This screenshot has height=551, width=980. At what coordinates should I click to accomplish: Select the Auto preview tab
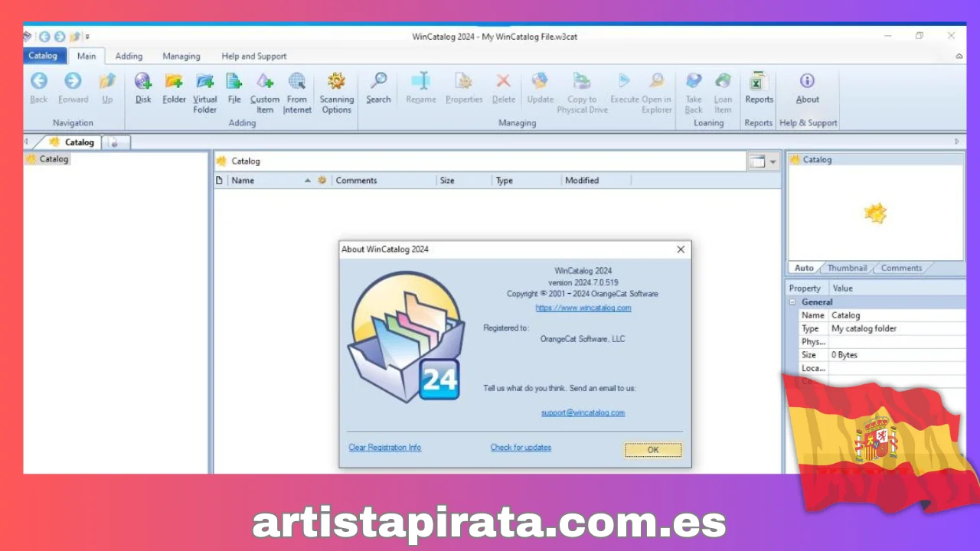click(804, 268)
